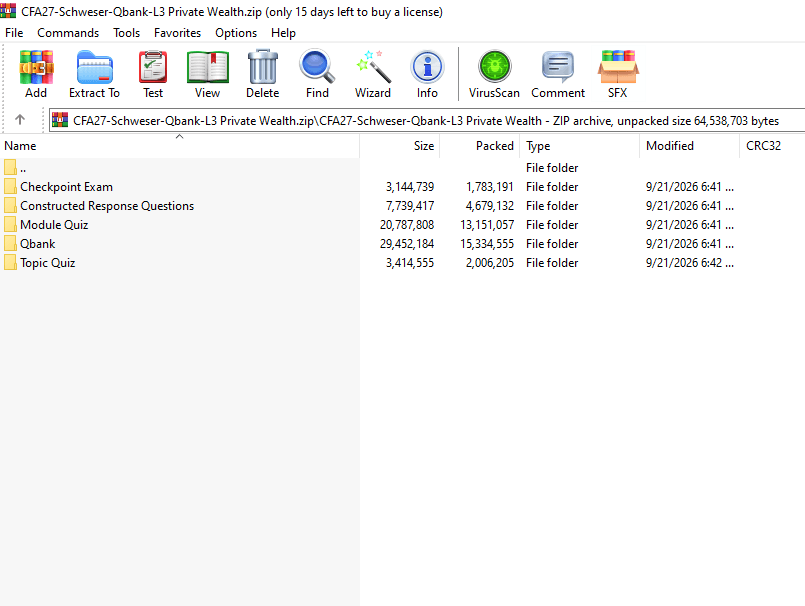Launch the Wizard wand tool
Image resolution: width=805 pixels, height=606 pixels.
[x=373, y=73]
